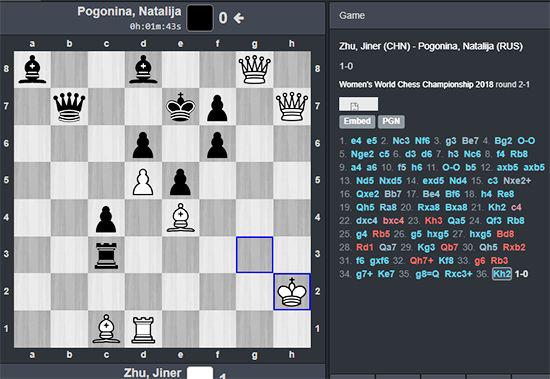550x379 pixels.
Task: Select the black queen on b7
Action: point(69,107)
